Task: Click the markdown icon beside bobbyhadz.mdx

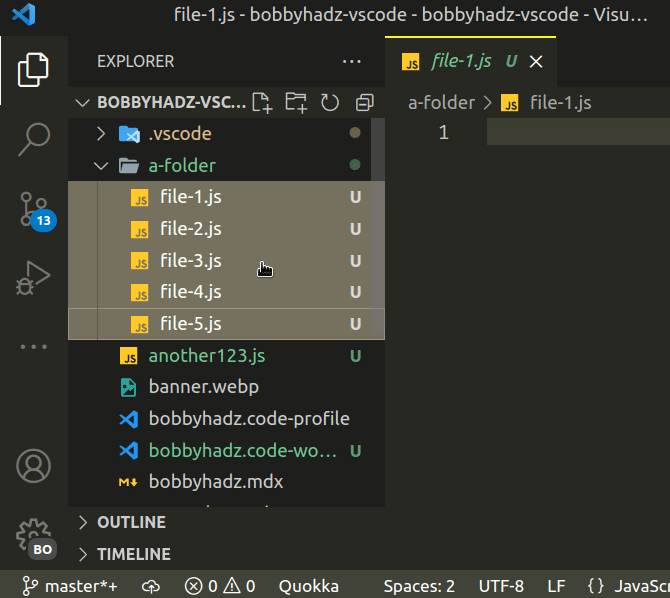Action: [x=128, y=482]
